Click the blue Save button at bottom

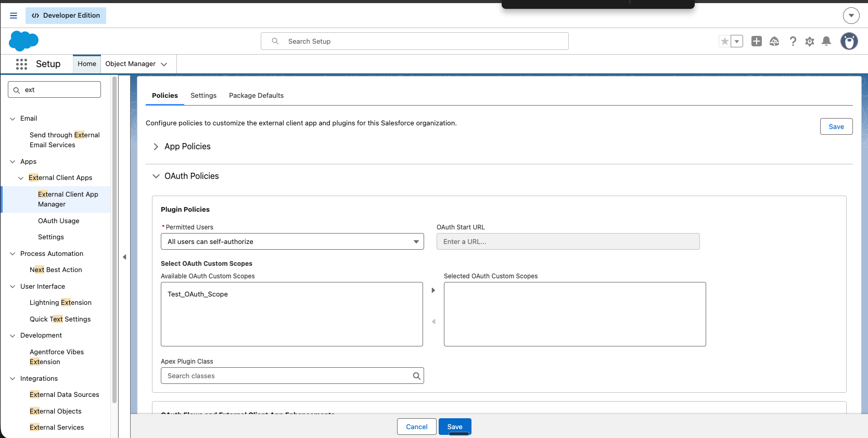click(455, 427)
